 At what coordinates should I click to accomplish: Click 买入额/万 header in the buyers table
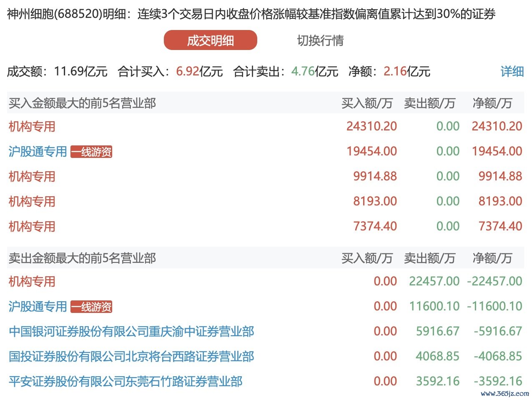pos(367,103)
